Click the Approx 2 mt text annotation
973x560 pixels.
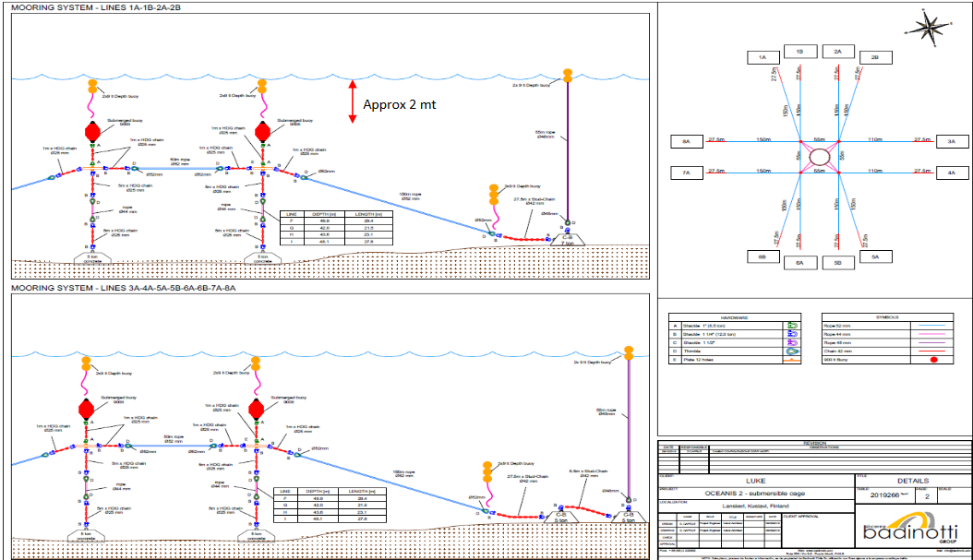pos(399,104)
